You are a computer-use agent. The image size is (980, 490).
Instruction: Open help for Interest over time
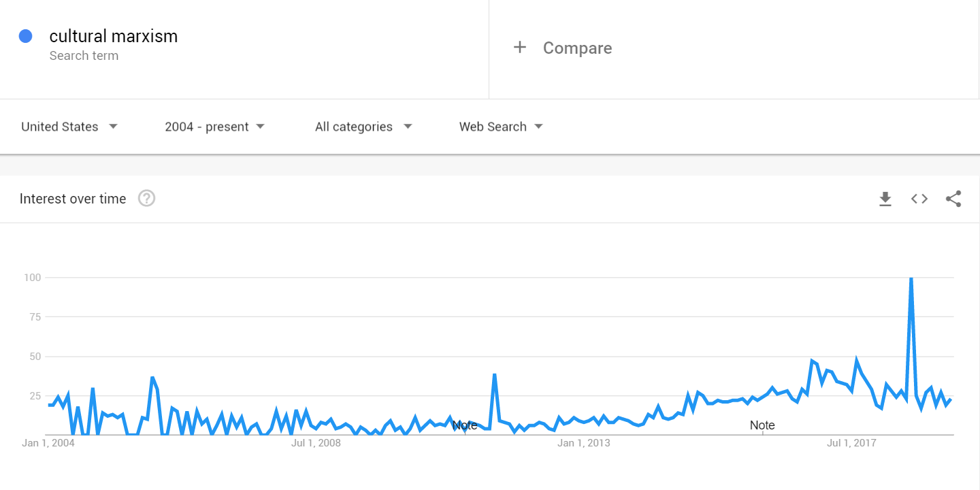coord(147,199)
